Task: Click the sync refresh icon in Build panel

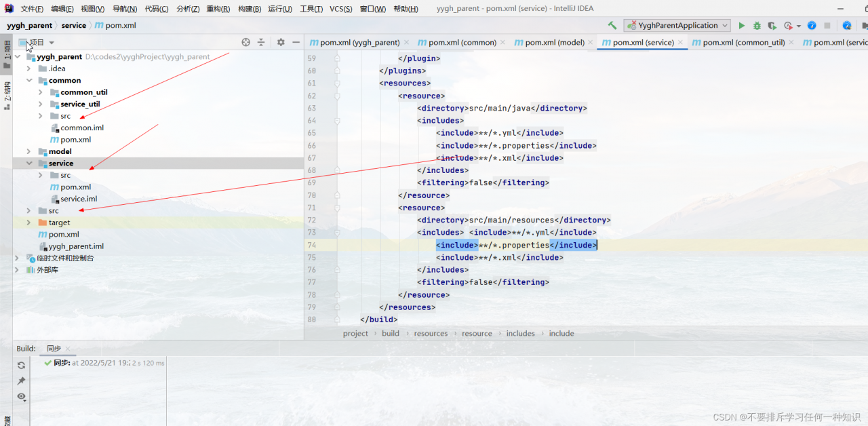Action: point(22,365)
